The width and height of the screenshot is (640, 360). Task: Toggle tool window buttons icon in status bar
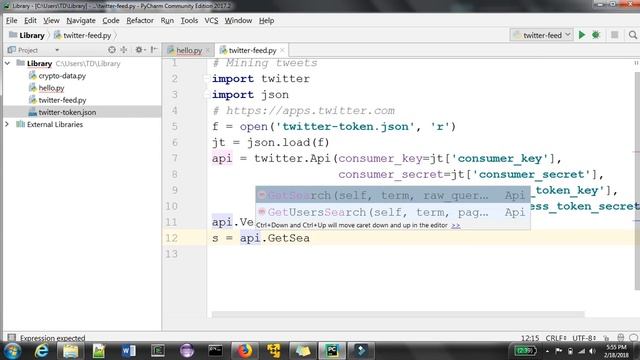[x=11, y=338]
